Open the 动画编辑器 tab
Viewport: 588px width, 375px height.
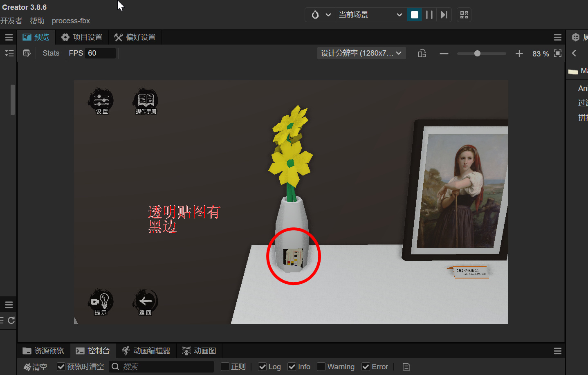pos(146,351)
